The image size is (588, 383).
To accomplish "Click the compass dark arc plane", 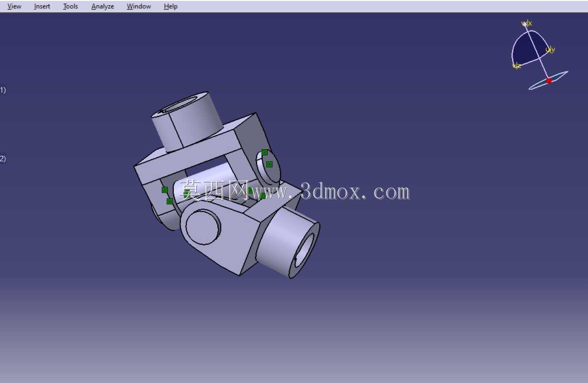I will click(x=529, y=49).
